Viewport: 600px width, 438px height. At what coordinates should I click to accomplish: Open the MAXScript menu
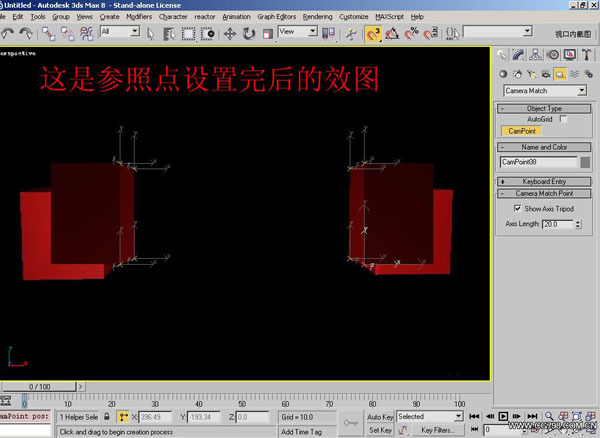coord(390,17)
